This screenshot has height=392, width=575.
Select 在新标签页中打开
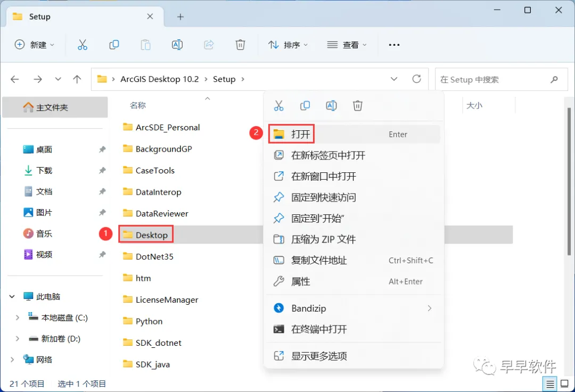[354, 155]
